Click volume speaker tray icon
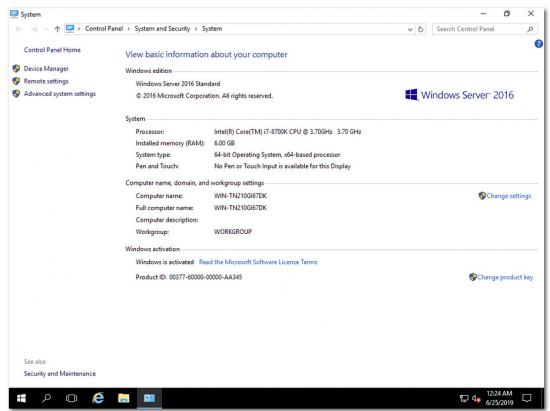Image resolution: width=550 pixels, height=411 pixels. [476, 398]
